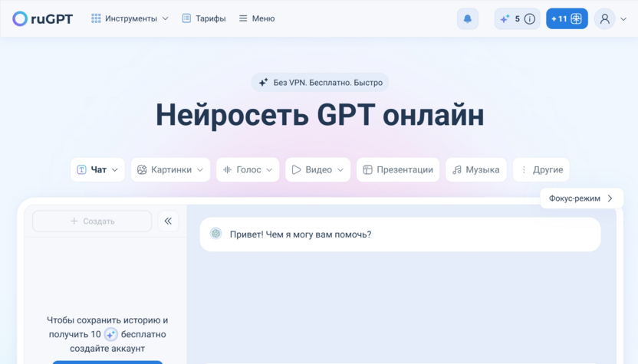638x364 pixels.
Task: Expand the profile dropdown arrow
Action: point(623,19)
